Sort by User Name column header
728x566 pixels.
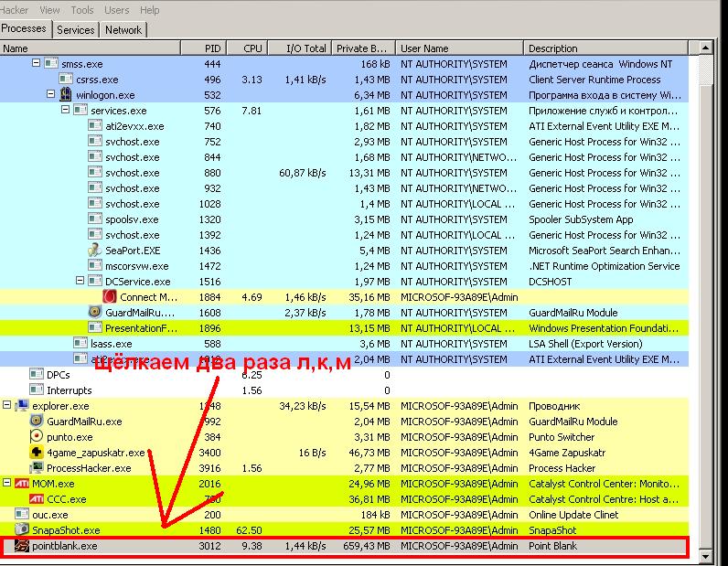[x=460, y=48]
